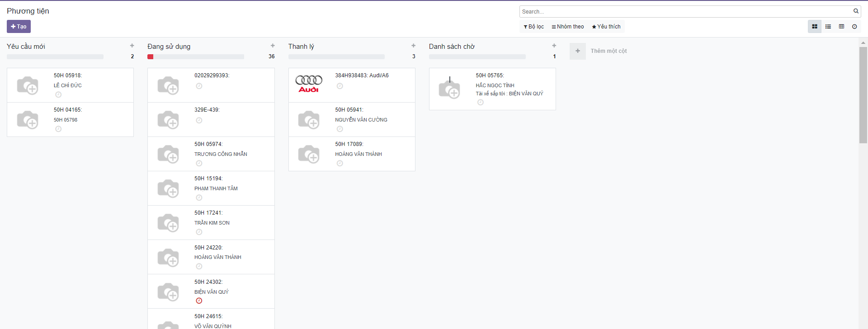Click activity clock on 50H 05918 card

[x=58, y=94]
